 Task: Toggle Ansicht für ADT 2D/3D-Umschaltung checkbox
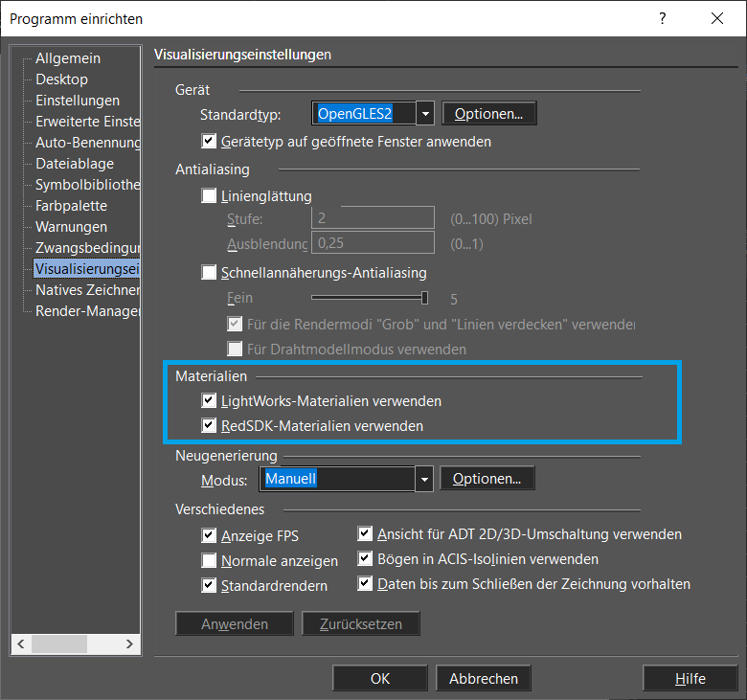(x=365, y=533)
